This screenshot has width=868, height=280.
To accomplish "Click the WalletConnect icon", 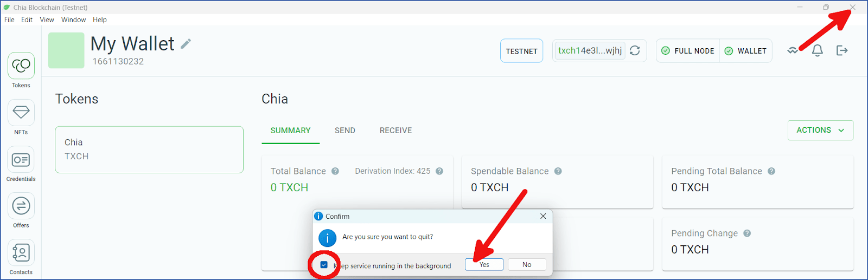I will 793,50.
